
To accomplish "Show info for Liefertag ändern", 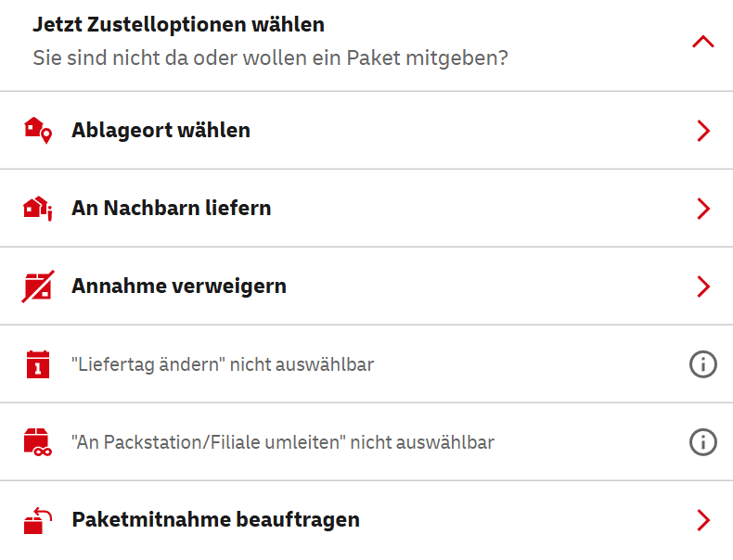I will (x=703, y=364).
